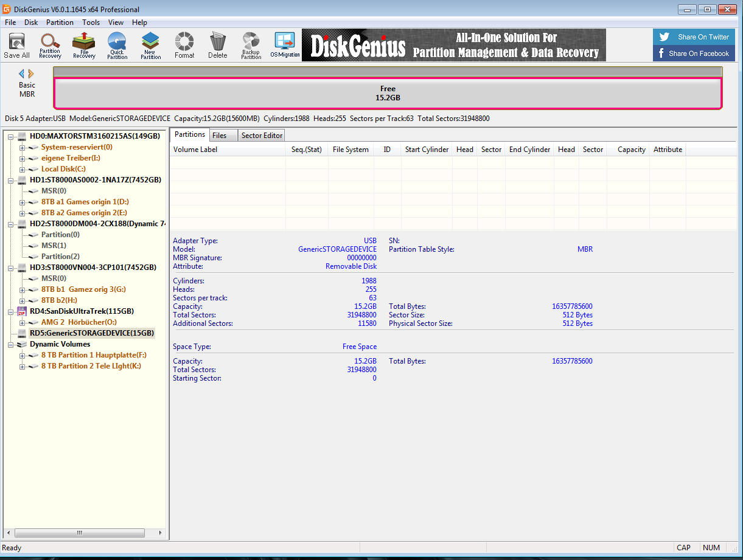
Task: Click the Delete trash can icon
Action: 217,46
